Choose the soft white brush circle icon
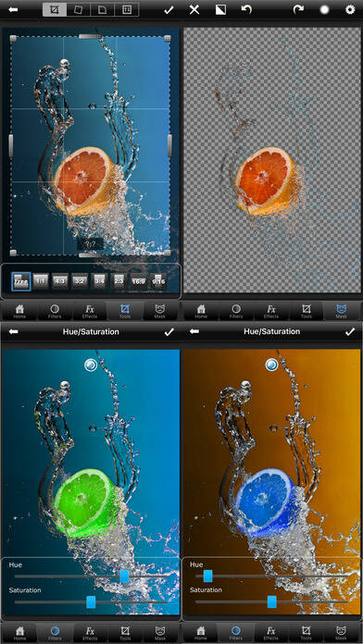 [x=325, y=10]
